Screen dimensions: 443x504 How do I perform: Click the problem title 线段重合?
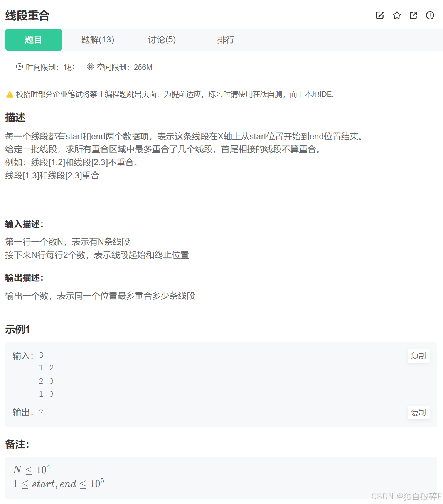[27, 16]
